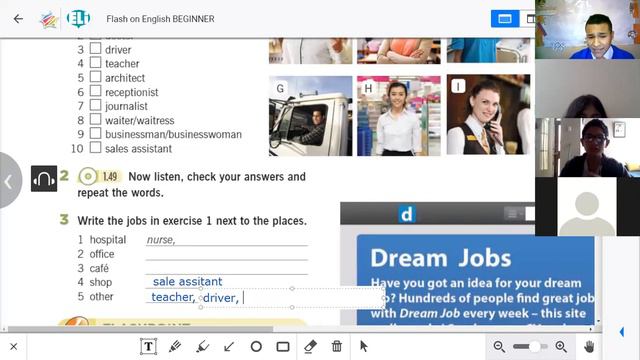Click the 'teacher, driver,' text box
640x360 pixels.
[292, 298]
